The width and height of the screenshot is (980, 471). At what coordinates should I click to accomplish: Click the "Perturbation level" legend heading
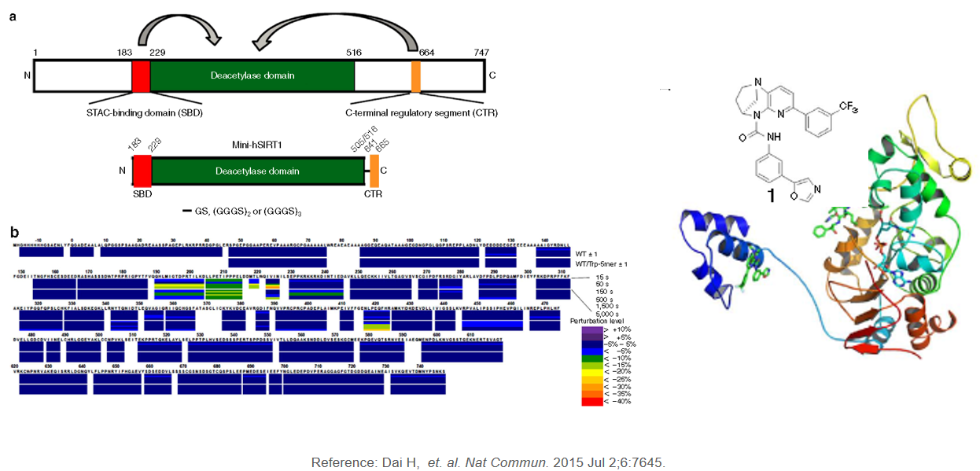[599, 322]
